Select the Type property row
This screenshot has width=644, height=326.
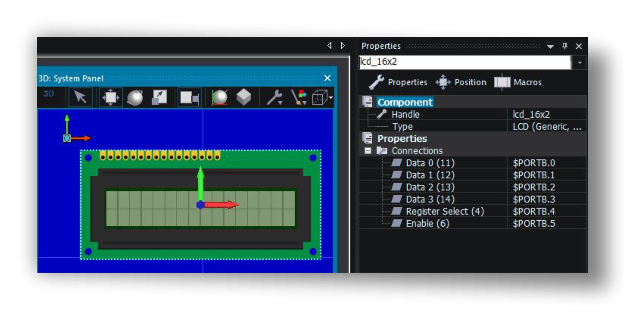coord(403,127)
